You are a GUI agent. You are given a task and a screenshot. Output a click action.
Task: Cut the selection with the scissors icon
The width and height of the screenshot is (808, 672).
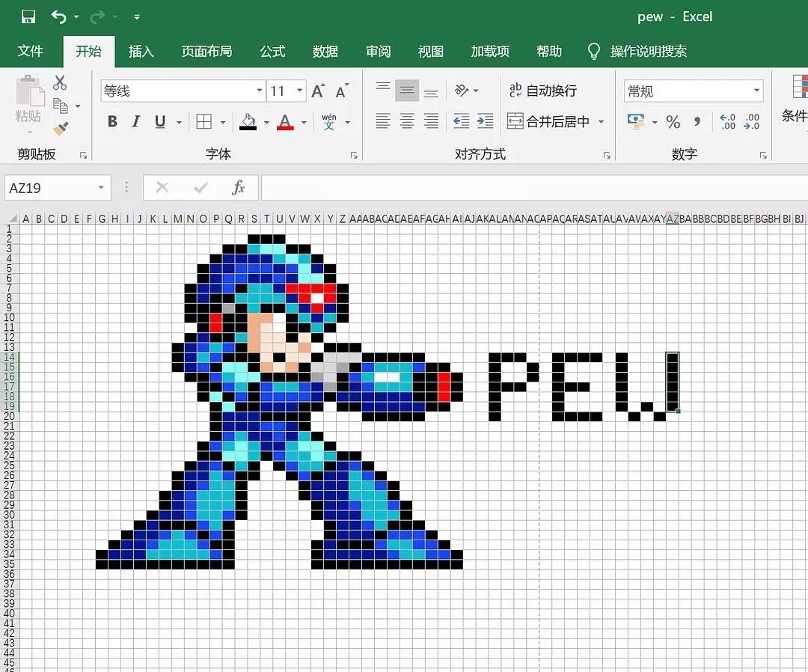pos(60,82)
